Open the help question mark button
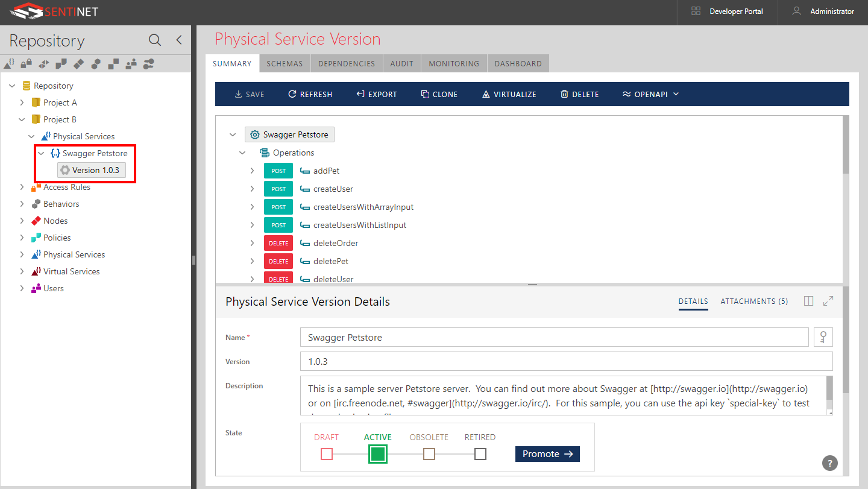This screenshot has height=489, width=868. tap(830, 463)
